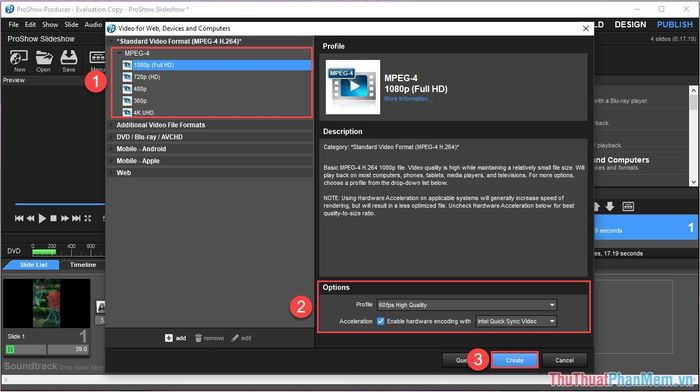Click the menu layout icon beside the arrows

point(628,206)
